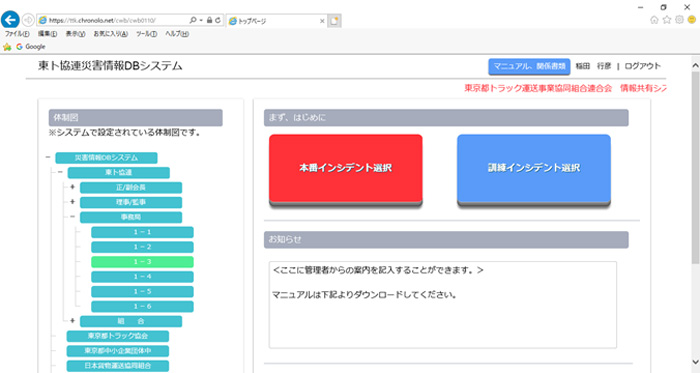Click the まず、はじめに section header
The image size is (700, 373).
(446, 118)
